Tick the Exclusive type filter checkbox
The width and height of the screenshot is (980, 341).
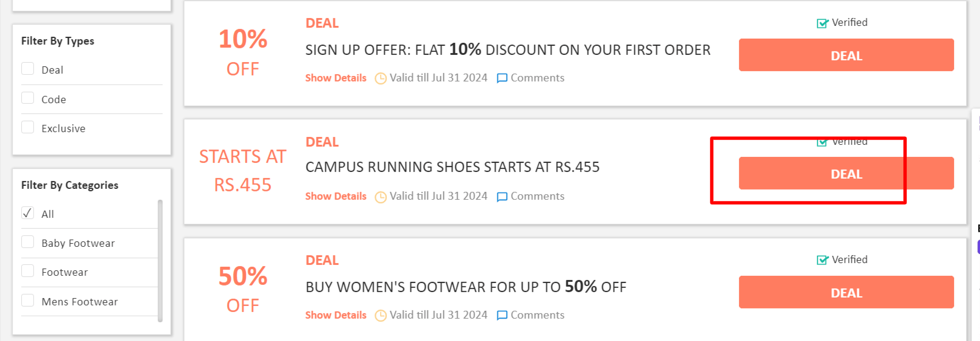click(28, 127)
